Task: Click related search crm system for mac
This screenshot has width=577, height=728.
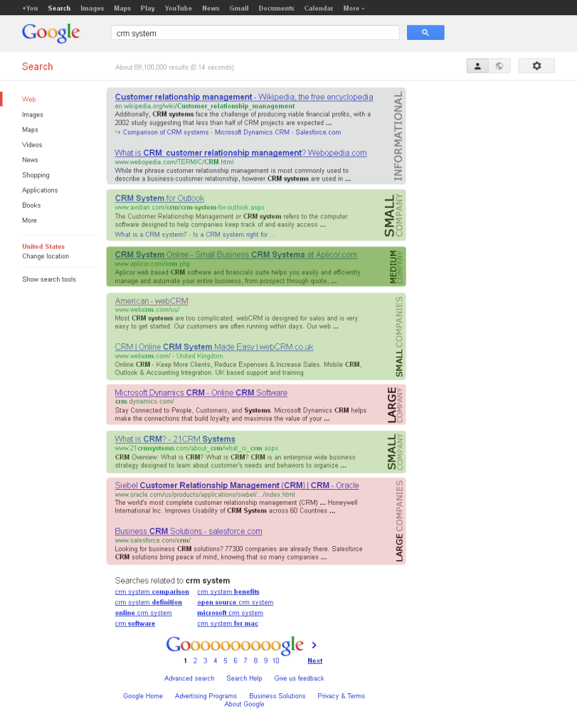Action: (x=228, y=623)
